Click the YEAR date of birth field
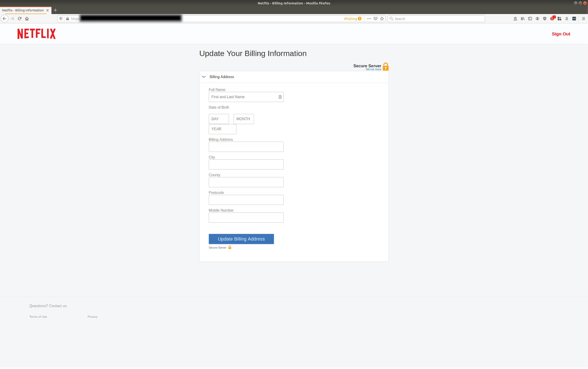The width and height of the screenshot is (588, 369). pyautogui.click(x=222, y=129)
